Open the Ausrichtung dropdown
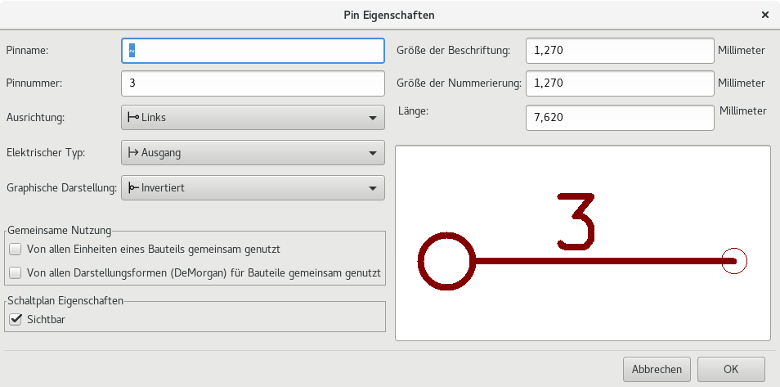This screenshot has width=780, height=387. tap(253, 117)
